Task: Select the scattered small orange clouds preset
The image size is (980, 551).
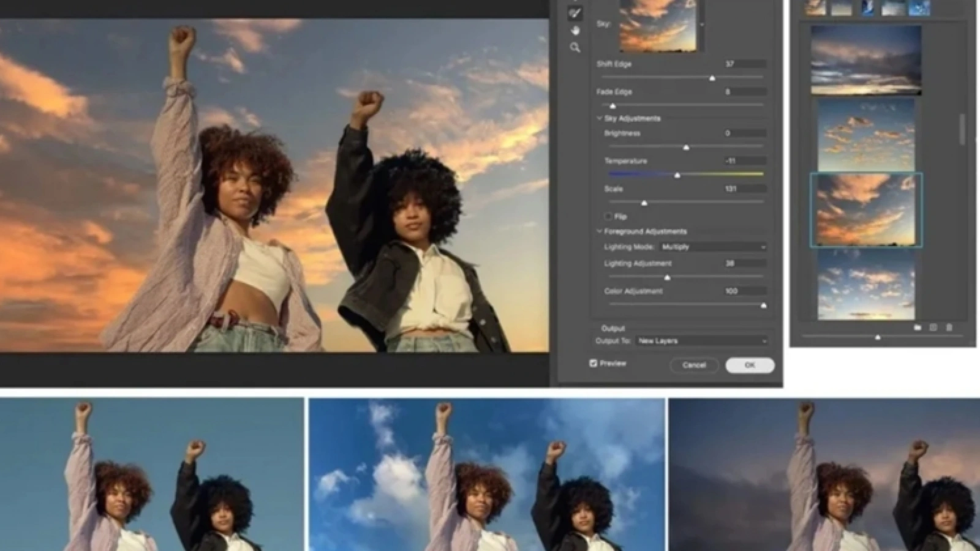Action: coord(866,135)
